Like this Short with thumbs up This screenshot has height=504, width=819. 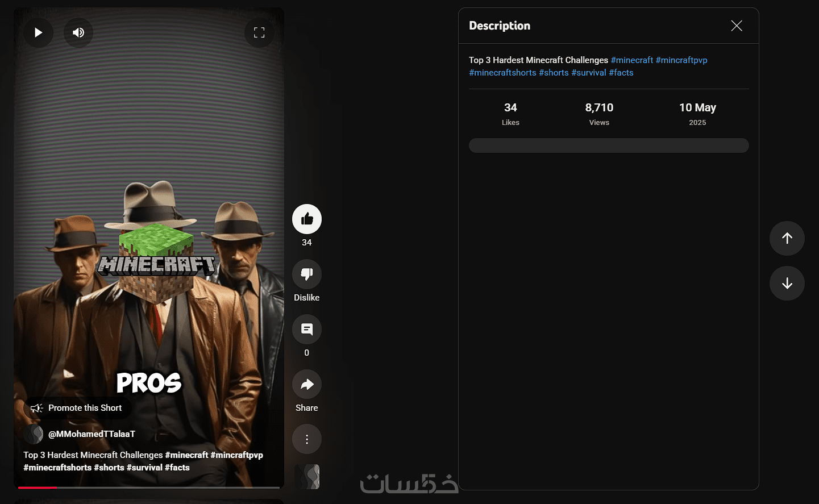[307, 219]
